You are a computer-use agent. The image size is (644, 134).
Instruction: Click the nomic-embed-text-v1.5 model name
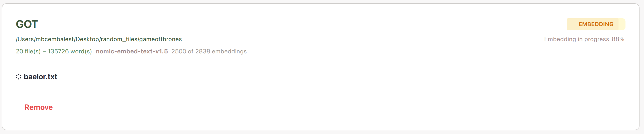point(132,51)
